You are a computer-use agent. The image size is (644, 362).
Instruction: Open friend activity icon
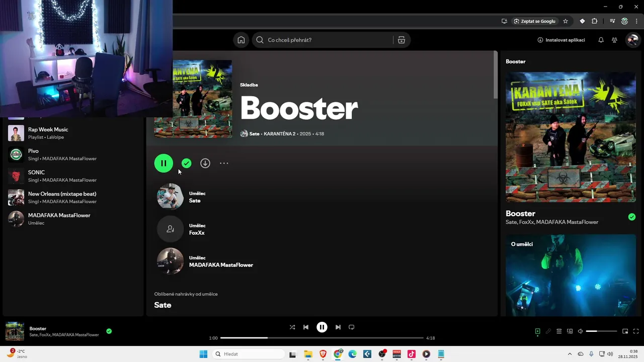614,40
